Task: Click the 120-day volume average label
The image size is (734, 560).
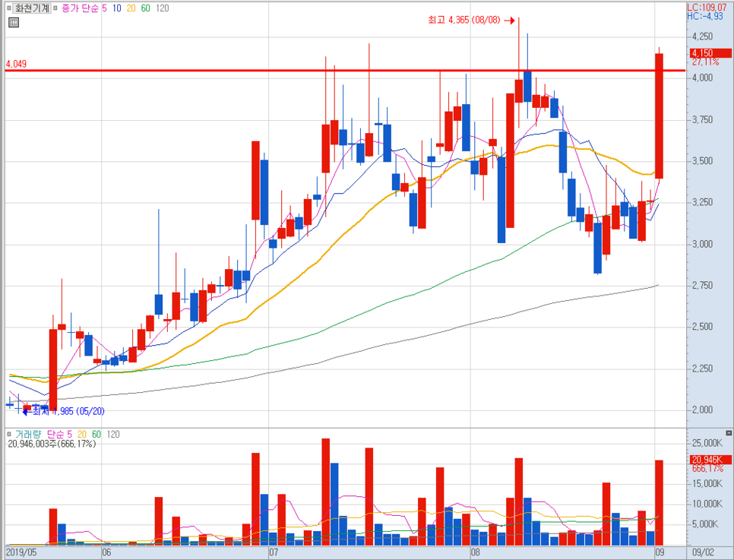Action: coord(112,434)
